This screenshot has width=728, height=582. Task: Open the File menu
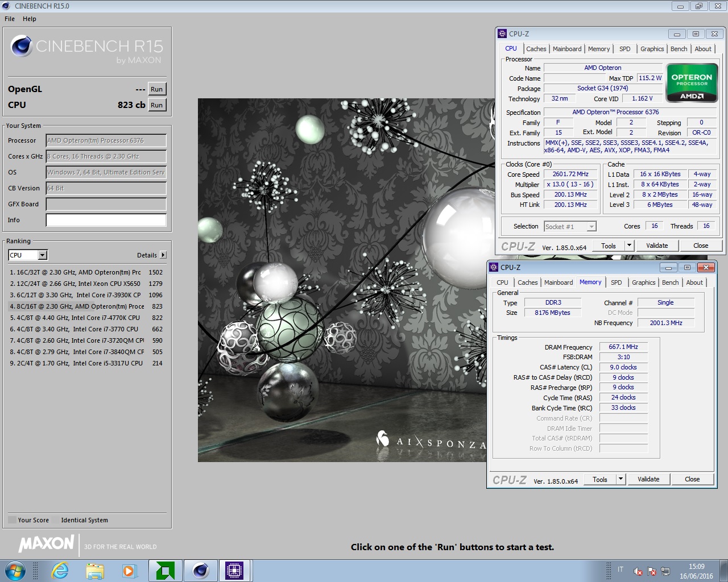click(10, 19)
